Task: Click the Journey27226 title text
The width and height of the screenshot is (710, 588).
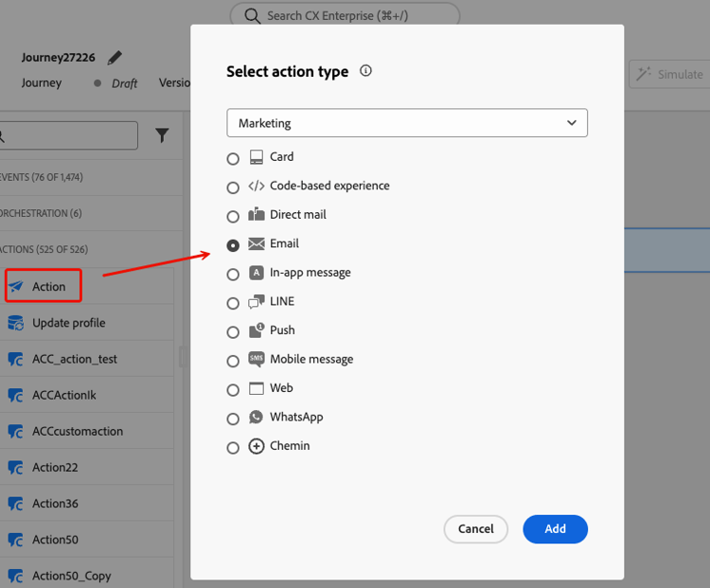Action: (x=59, y=58)
